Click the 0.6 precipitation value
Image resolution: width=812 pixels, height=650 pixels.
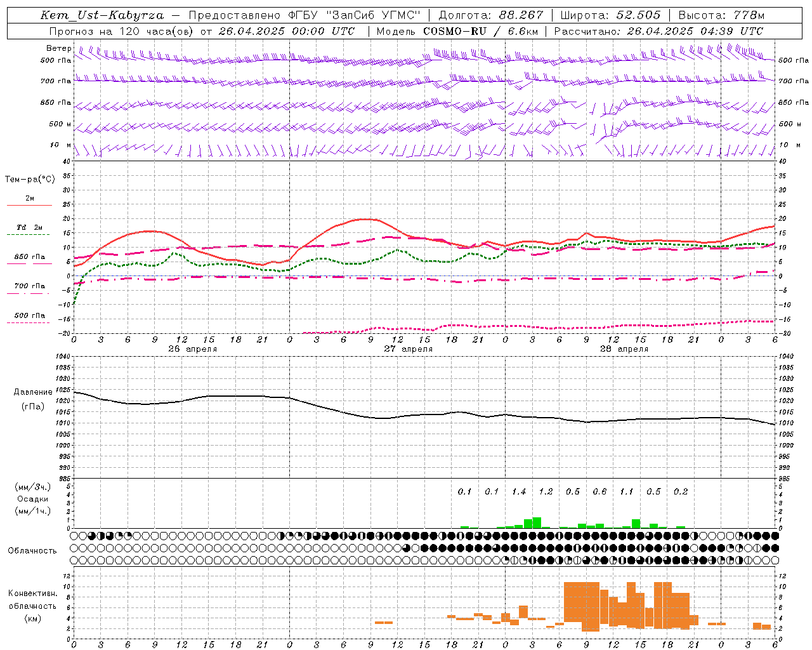(x=599, y=491)
